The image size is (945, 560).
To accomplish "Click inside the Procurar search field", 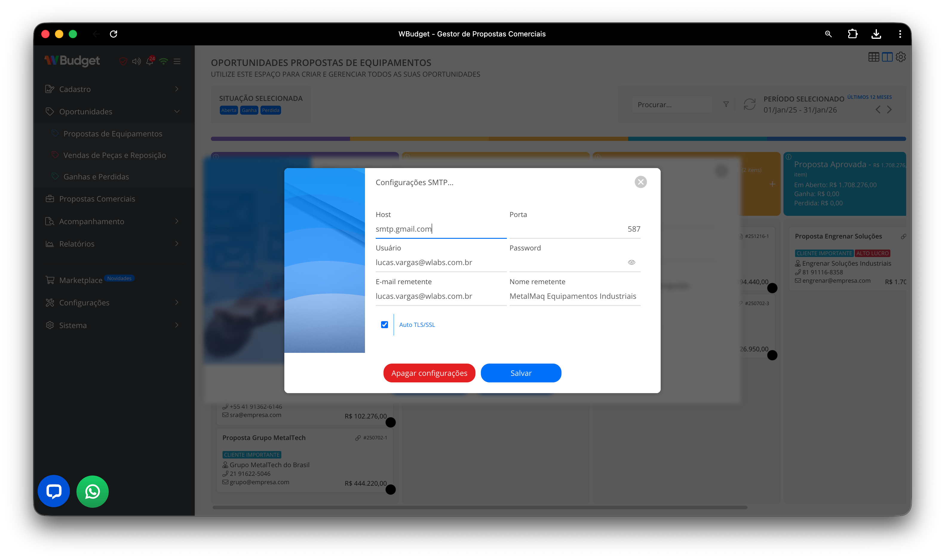I will pos(672,104).
